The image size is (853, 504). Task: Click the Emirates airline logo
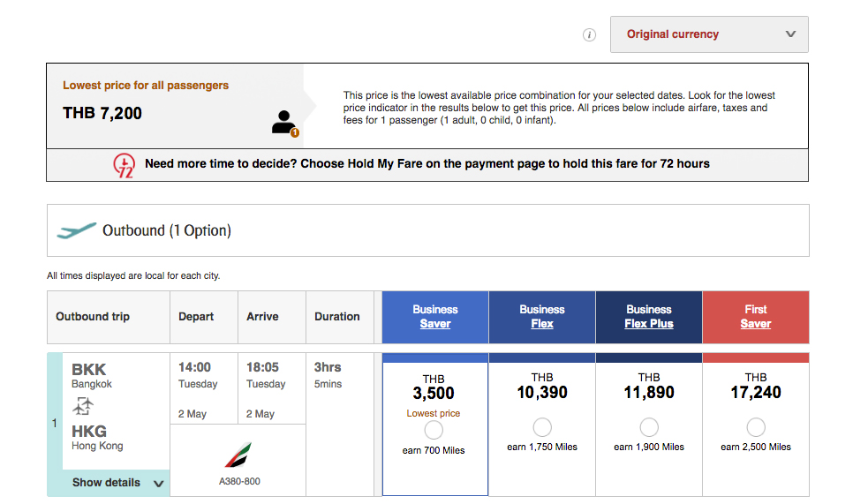pyautogui.click(x=238, y=455)
